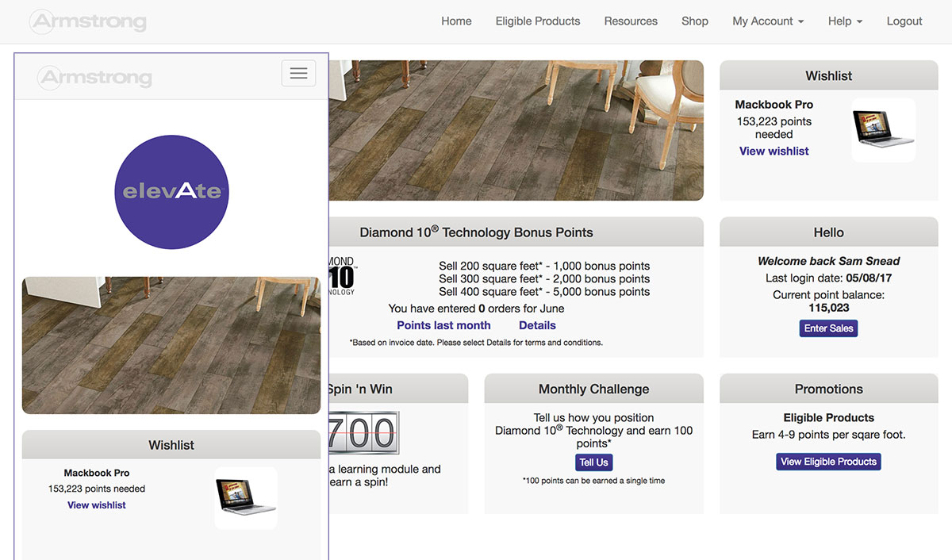
Task: Click the Macbook Pro image in desktop Wishlist
Action: [x=883, y=130]
